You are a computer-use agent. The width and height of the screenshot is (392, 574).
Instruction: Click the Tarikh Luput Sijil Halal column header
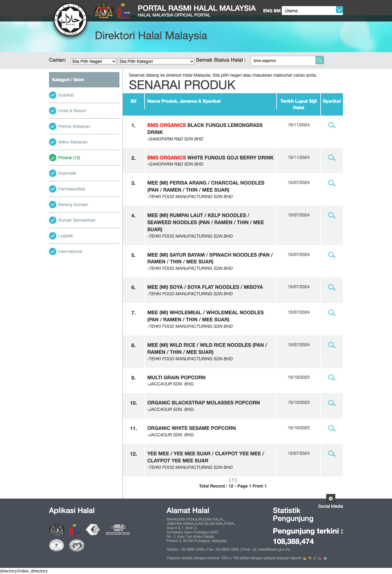pos(299,104)
